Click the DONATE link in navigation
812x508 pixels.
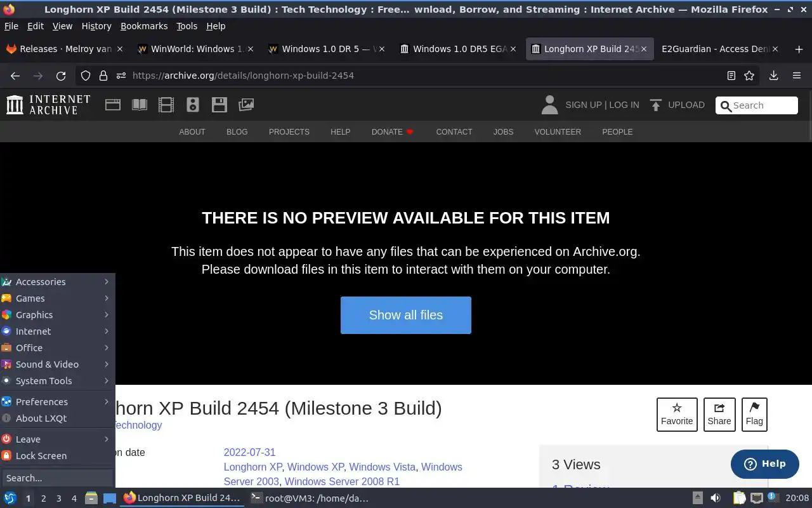pos(392,132)
